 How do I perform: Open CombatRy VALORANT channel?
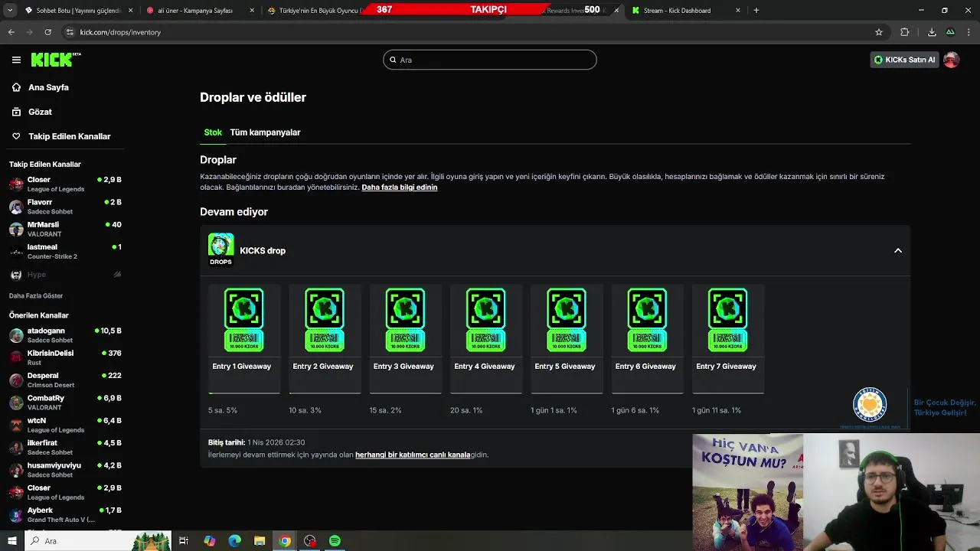tap(65, 403)
